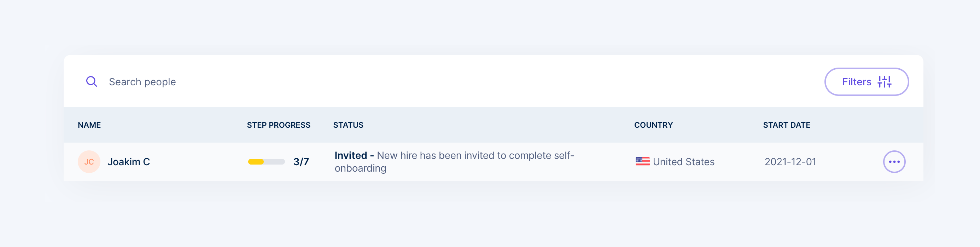Click the 3/7 progress count
Screen dimensions: 980x247
(301, 162)
